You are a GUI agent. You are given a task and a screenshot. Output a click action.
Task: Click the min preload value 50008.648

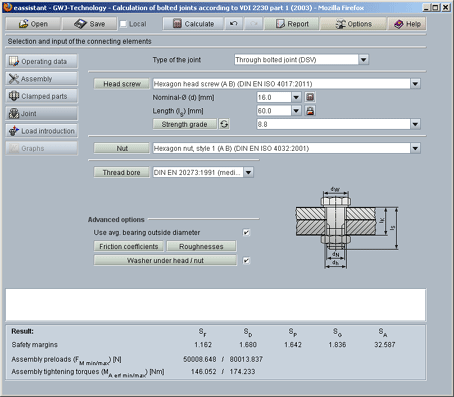(x=200, y=359)
